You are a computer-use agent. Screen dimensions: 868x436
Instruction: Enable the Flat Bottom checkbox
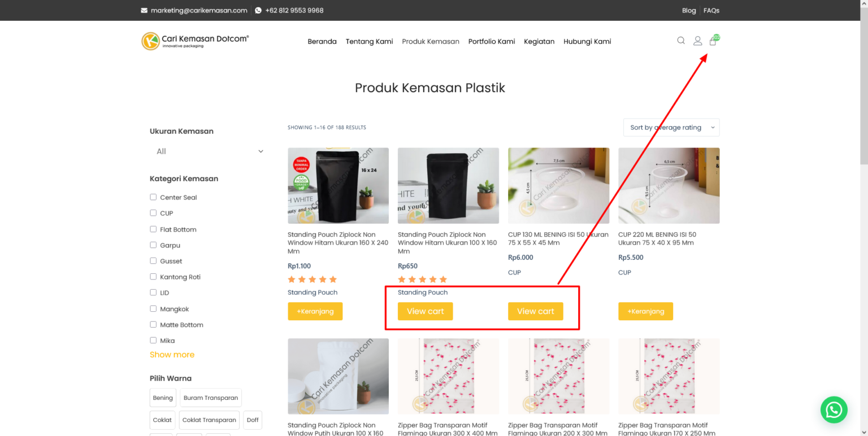coord(153,229)
